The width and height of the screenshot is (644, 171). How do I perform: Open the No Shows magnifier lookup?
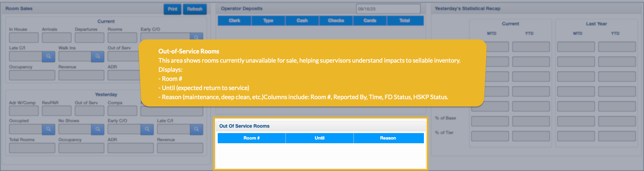(x=98, y=129)
